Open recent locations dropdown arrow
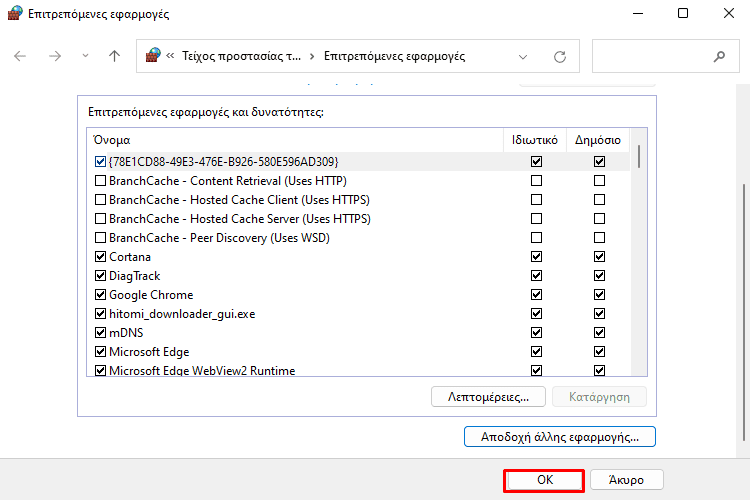This screenshot has height=500, width=750. point(85,56)
